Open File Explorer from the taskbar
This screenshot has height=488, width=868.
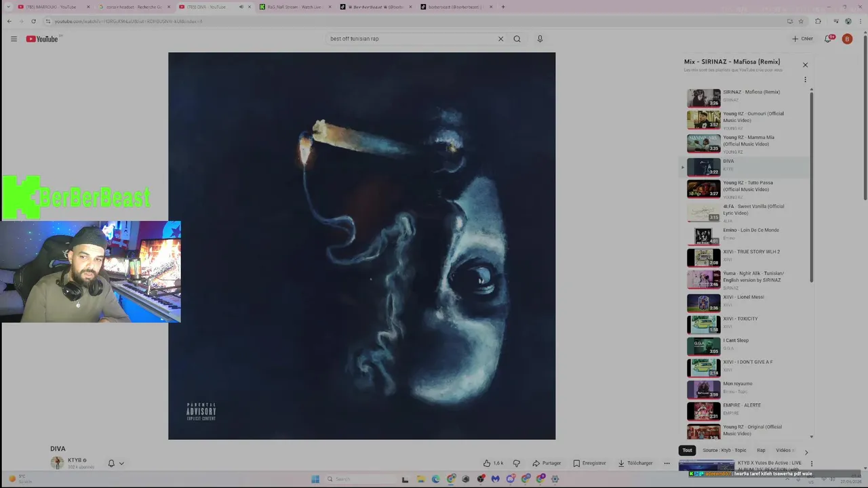(x=420, y=479)
